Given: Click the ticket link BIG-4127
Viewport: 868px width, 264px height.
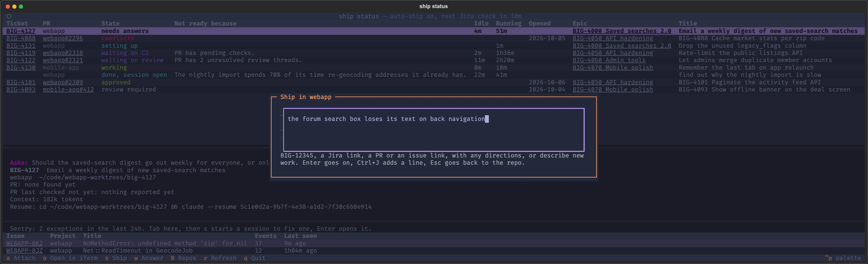Looking at the screenshot, I should tap(21, 31).
